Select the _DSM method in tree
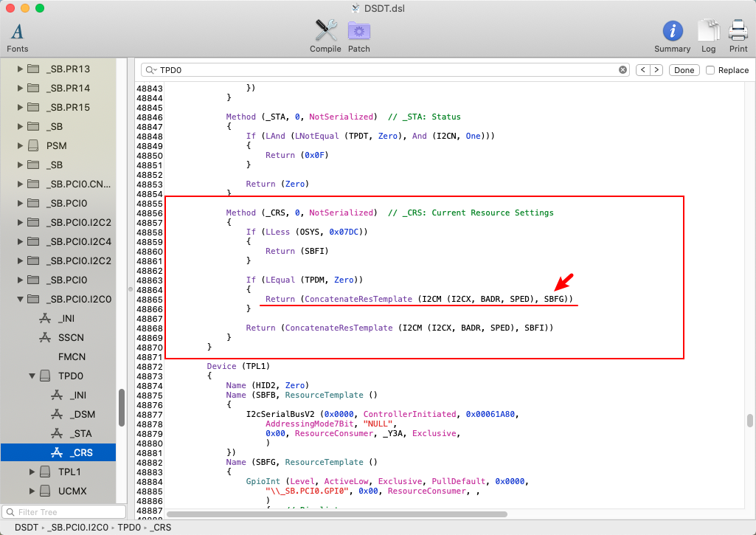Screen dimensions: 756x535 tap(82, 414)
